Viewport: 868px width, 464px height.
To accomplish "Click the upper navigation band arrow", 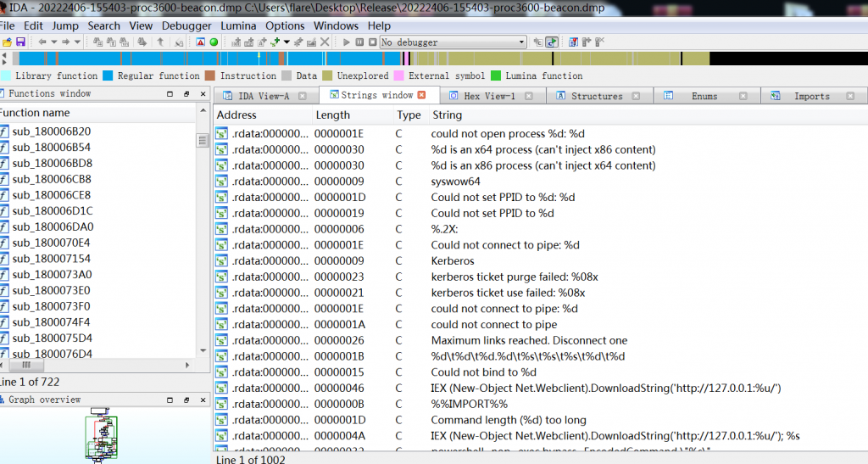I will click(x=5, y=55).
